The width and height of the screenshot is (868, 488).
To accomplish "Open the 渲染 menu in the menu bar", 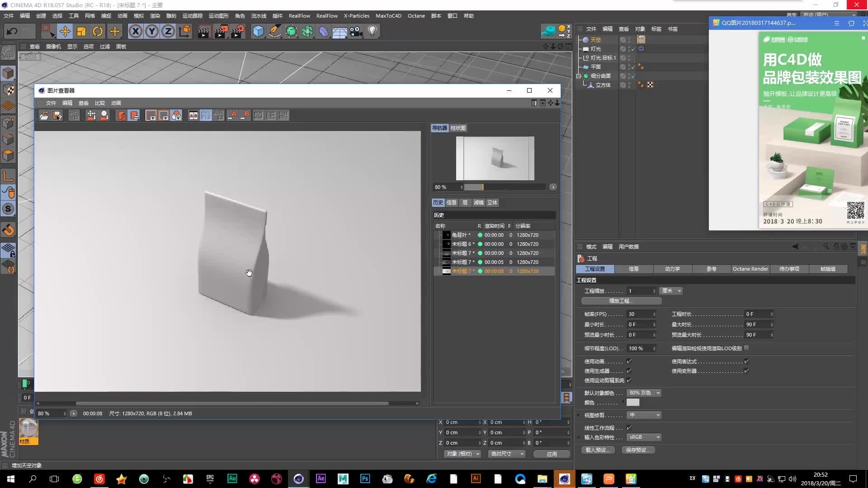I will 156,15.
